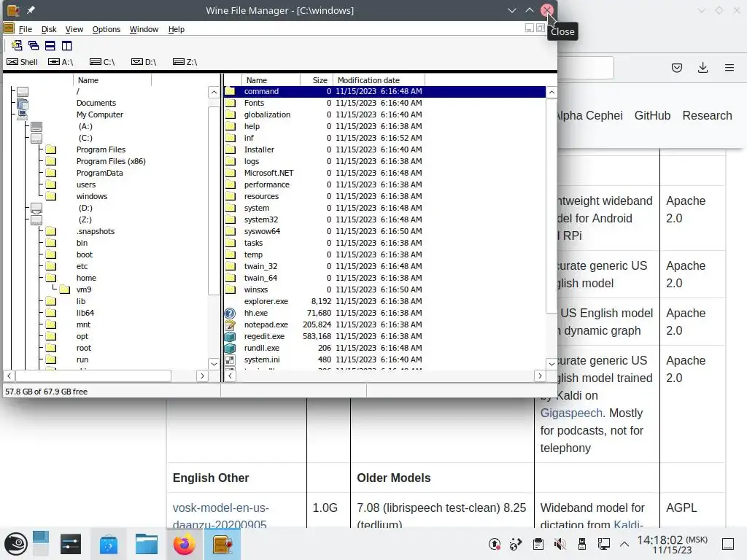Select the windows folder in tree
Viewport: 747px width, 560px height.
(92, 196)
